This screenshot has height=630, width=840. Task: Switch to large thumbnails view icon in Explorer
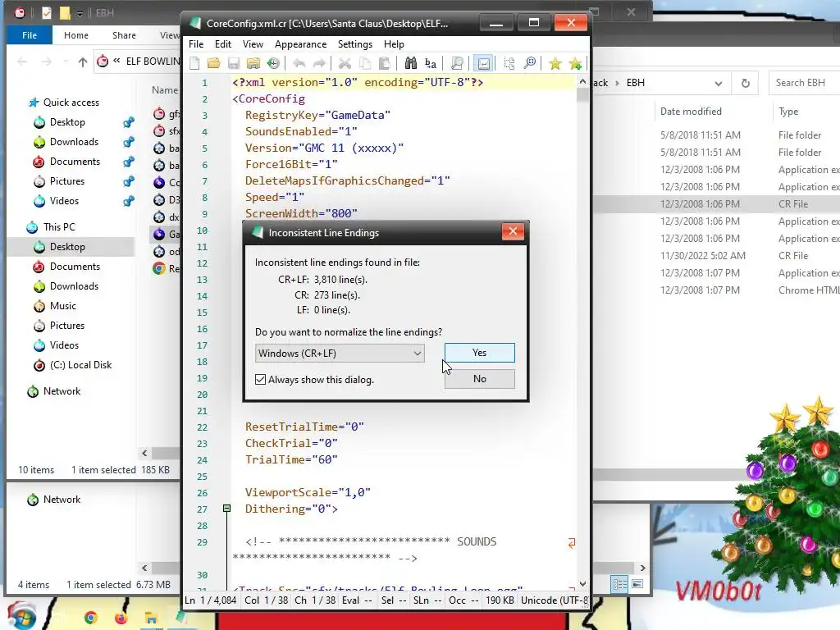point(637,584)
